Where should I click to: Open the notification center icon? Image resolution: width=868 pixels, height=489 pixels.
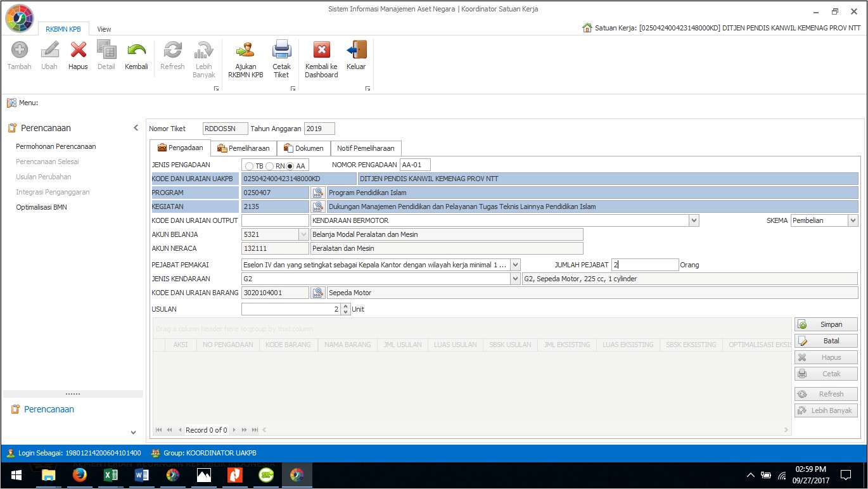[x=846, y=475]
